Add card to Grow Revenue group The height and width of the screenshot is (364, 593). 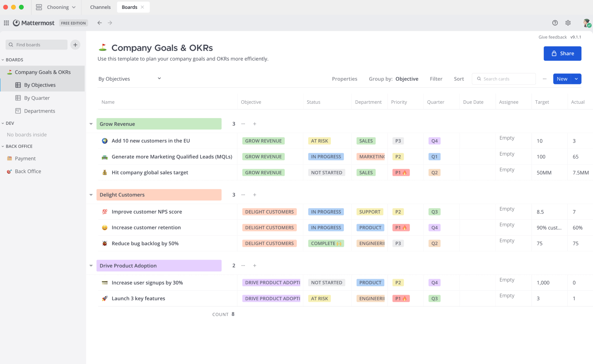255,124
